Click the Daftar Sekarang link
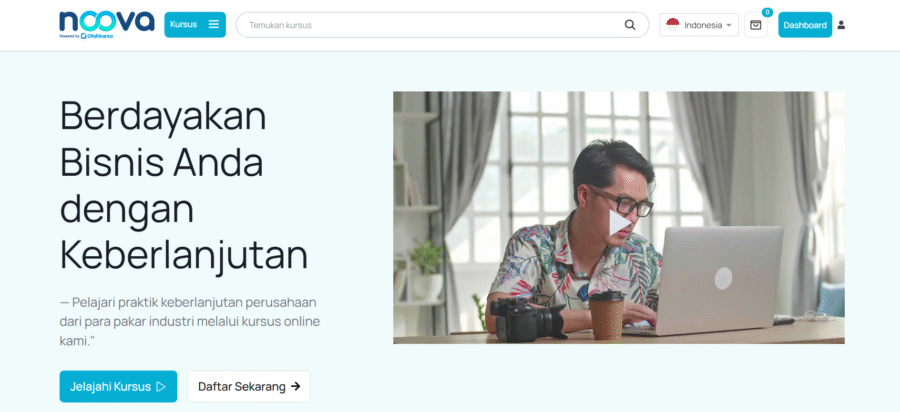 coord(241,387)
